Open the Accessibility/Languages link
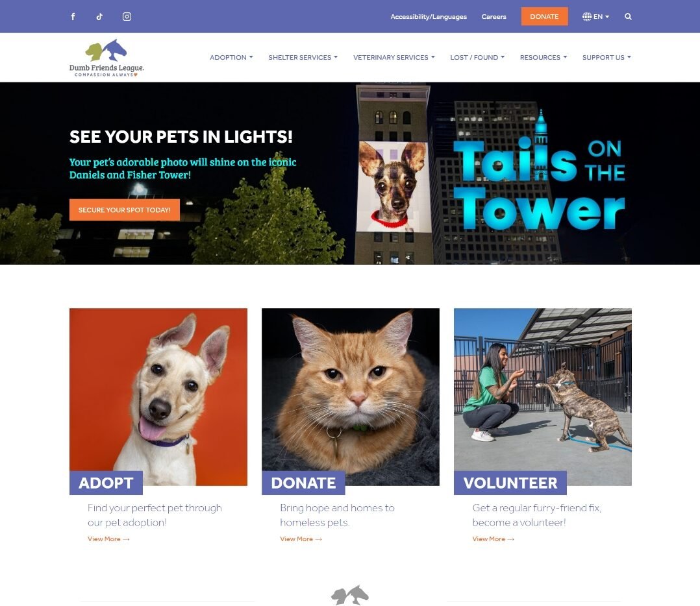 click(429, 16)
